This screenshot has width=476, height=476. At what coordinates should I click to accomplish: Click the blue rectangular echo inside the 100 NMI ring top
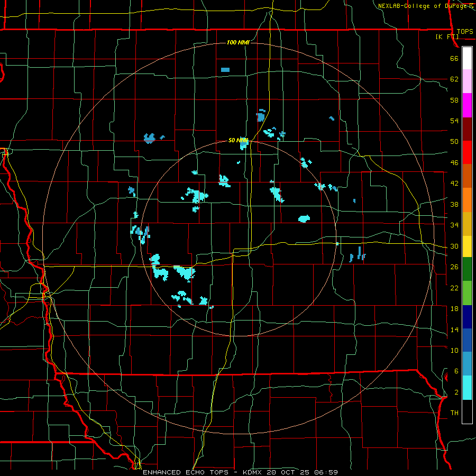point(225,70)
